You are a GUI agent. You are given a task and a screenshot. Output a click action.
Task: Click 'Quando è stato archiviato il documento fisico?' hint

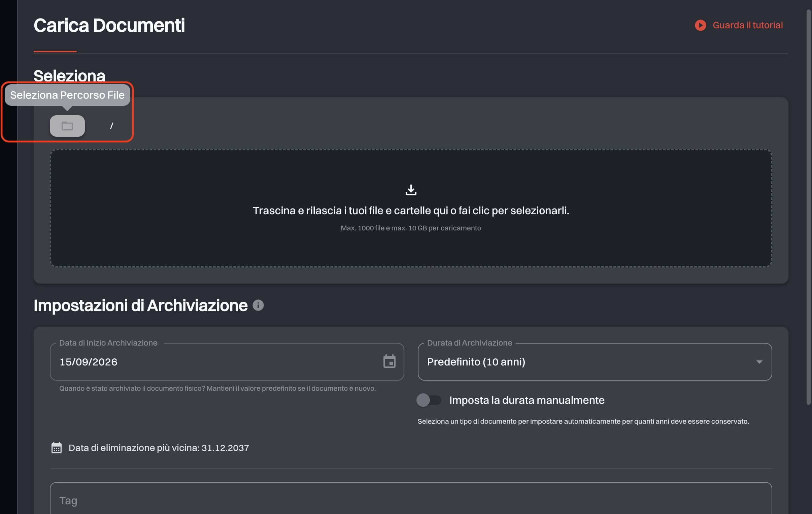click(217, 388)
